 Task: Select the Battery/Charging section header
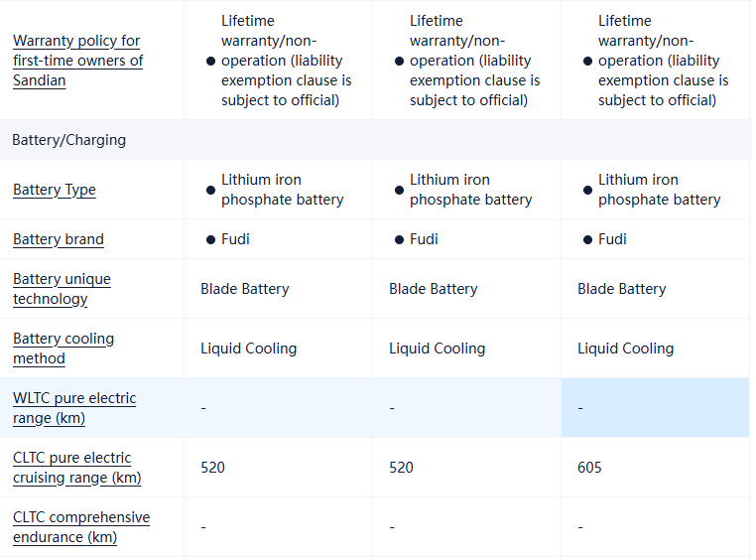(69, 140)
